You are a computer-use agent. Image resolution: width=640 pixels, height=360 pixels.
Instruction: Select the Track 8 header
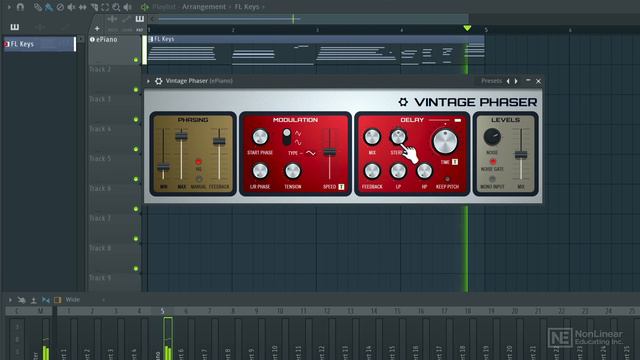pos(115,259)
